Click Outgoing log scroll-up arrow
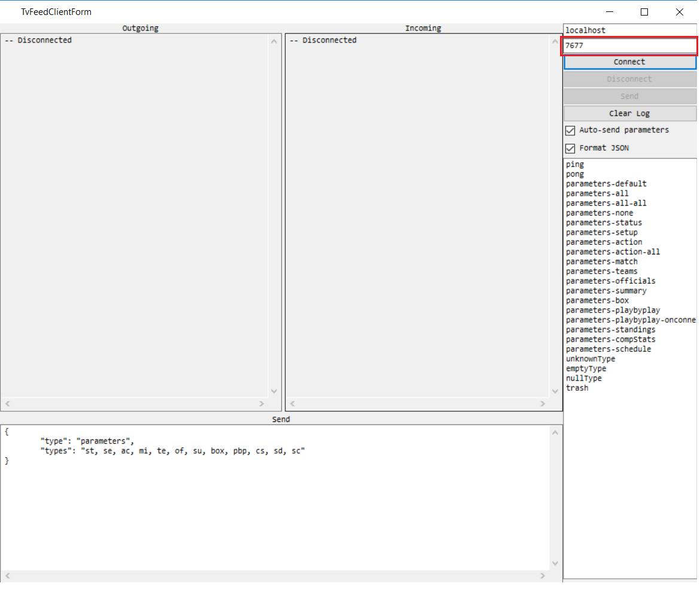Viewport: 700px width, 595px height. click(x=274, y=41)
